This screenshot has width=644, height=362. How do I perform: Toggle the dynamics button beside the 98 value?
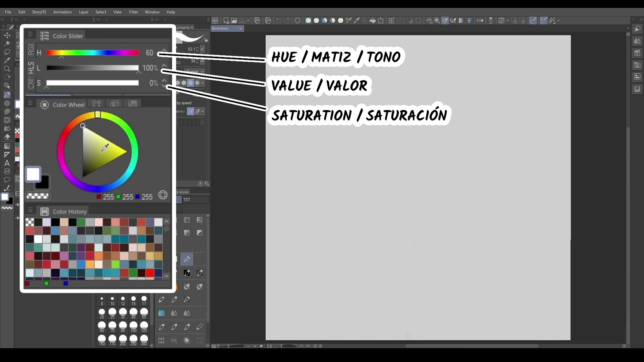click(x=202, y=61)
